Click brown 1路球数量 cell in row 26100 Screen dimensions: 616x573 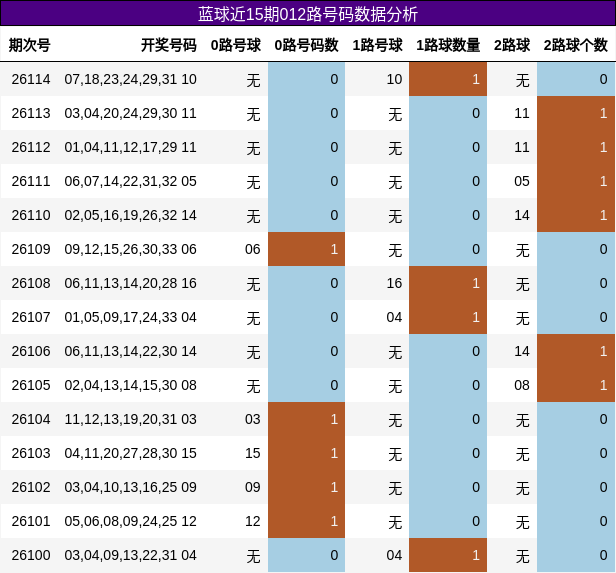(x=448, y=555)
